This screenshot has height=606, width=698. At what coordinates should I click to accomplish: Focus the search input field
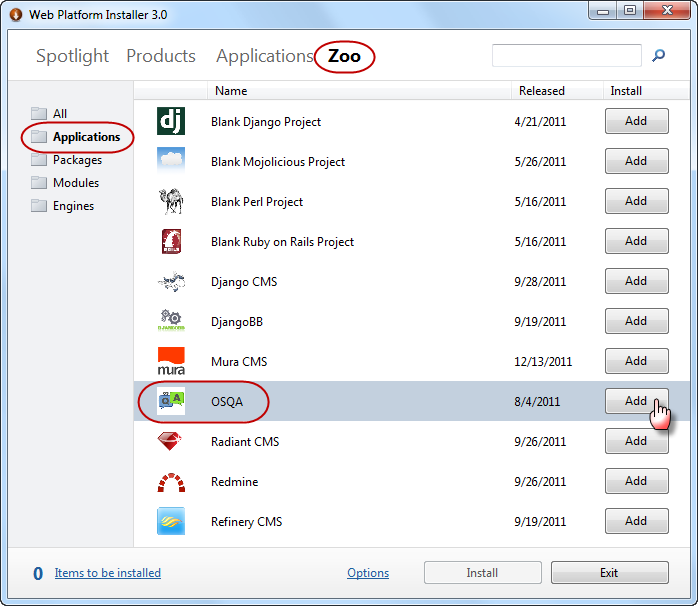[567, 55]
